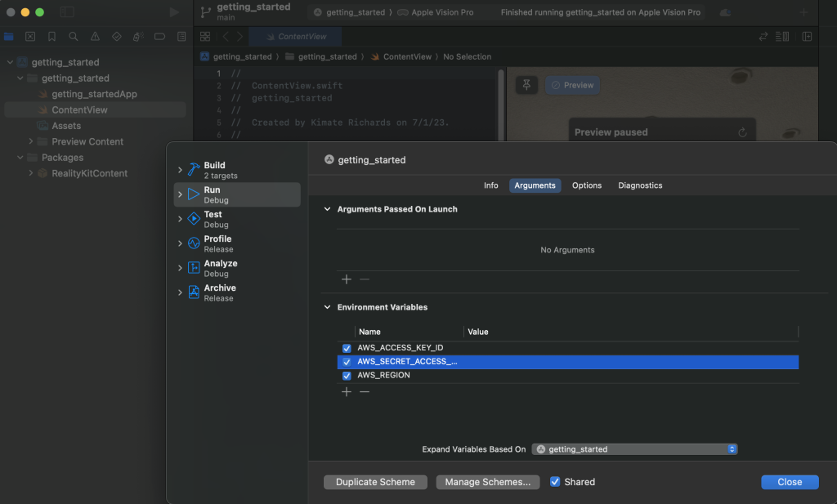
Task: Uncheck the Shared scheme checkbox
Action: click(x=555, y=482)
